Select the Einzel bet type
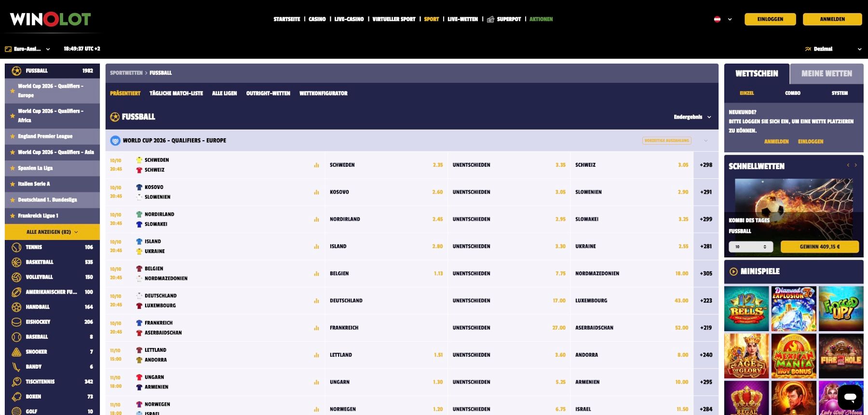Viewport: 868px width, 415px height. coord(746,93)
